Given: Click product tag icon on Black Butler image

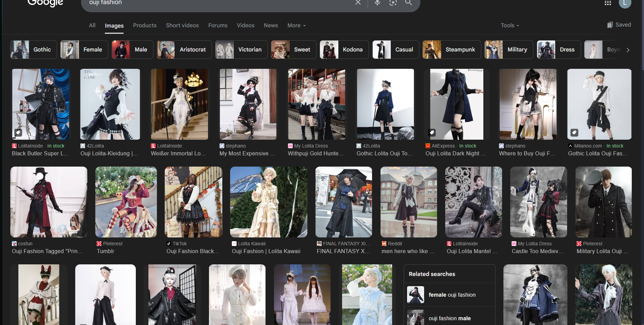Looking at the screenshot, I should point(18,133).
